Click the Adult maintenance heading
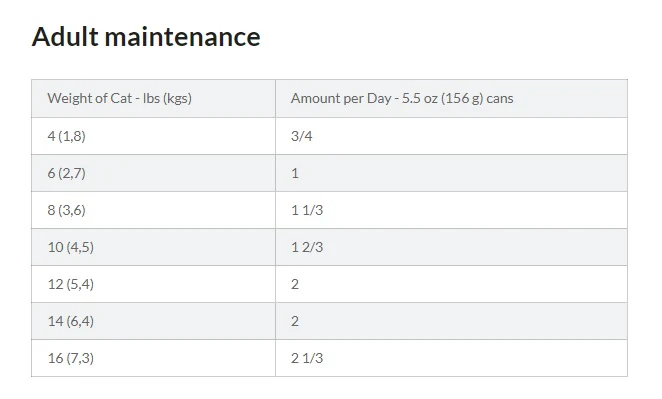 click(x=146, y=37)
